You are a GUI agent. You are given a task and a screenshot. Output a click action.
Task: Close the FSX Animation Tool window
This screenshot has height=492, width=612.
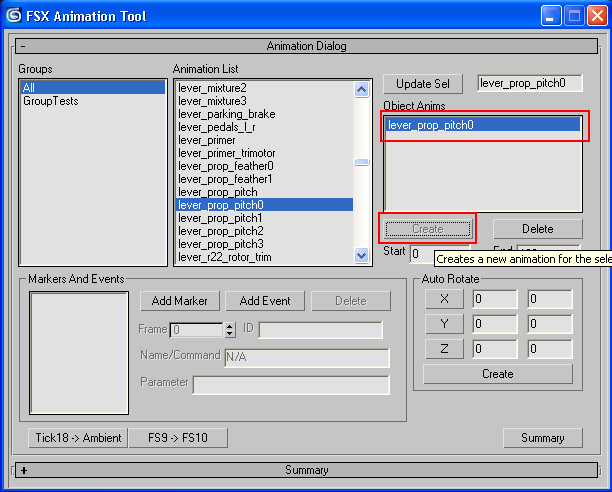click(597, 16)
